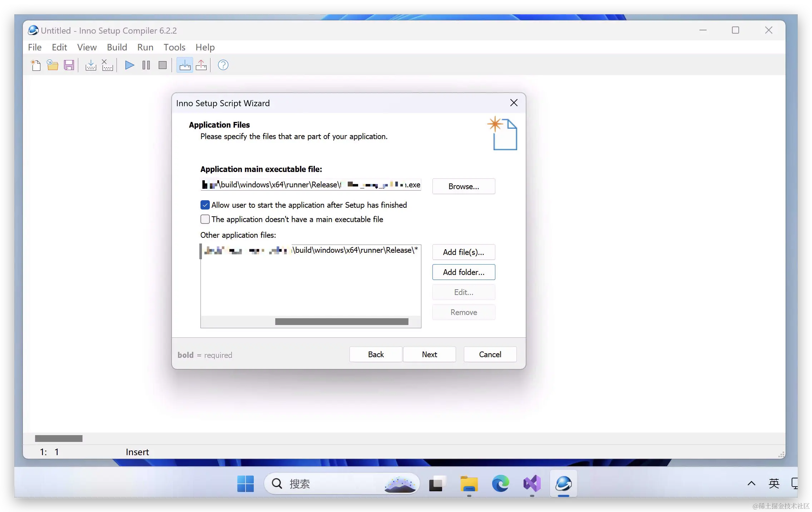Image resolution: width=812 pixels, height=512 pixels.
Task: Click the New script toolbar icon
Action: click(x=36, y=65)
